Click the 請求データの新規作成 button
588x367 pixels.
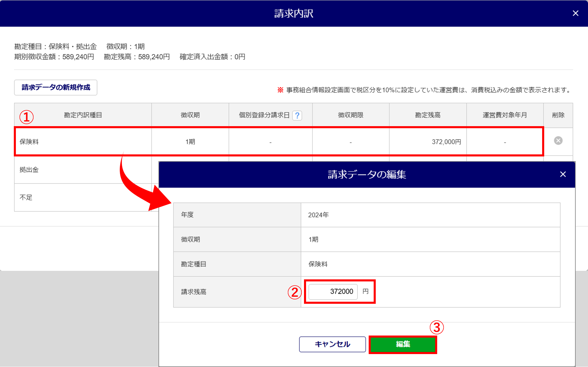click(x=56, y=87)
